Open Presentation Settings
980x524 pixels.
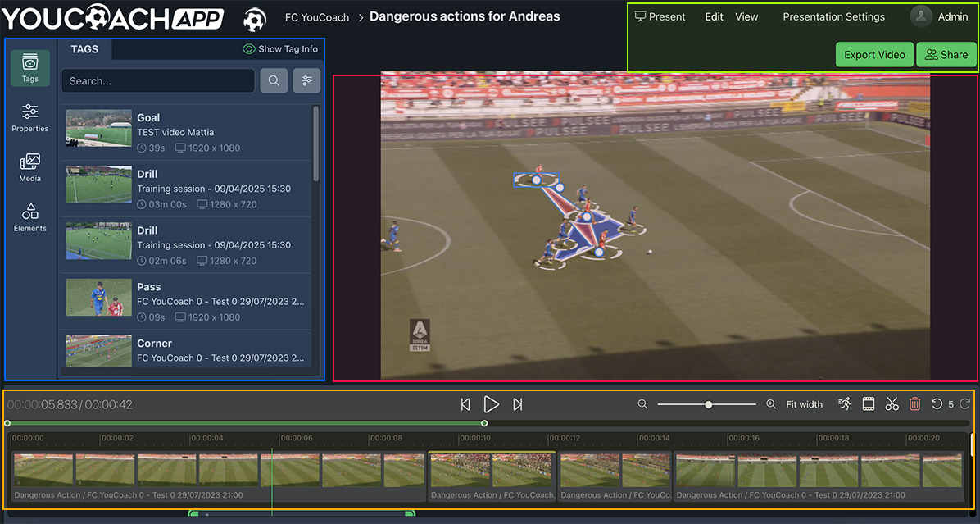click(x=834, y=17)
